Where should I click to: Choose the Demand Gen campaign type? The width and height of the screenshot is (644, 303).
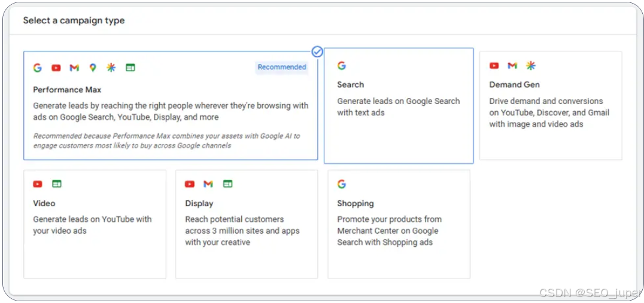click(551, 105)
